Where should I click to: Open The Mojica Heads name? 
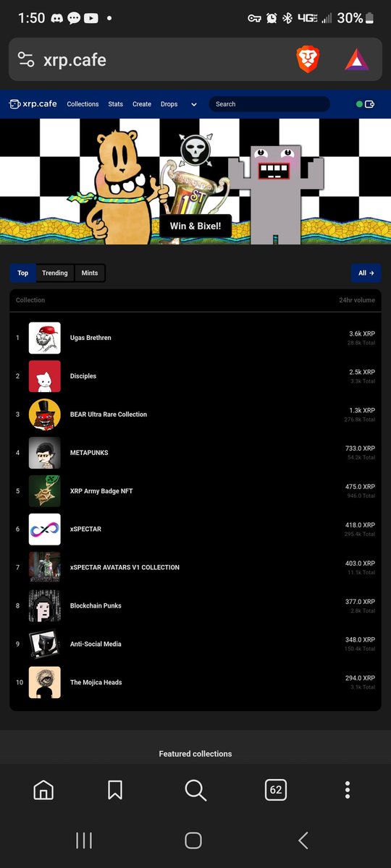tap(96, 683)
